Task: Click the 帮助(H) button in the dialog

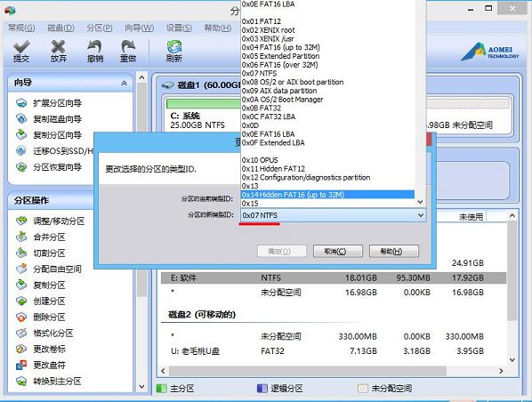Action: tap(394, 252)
